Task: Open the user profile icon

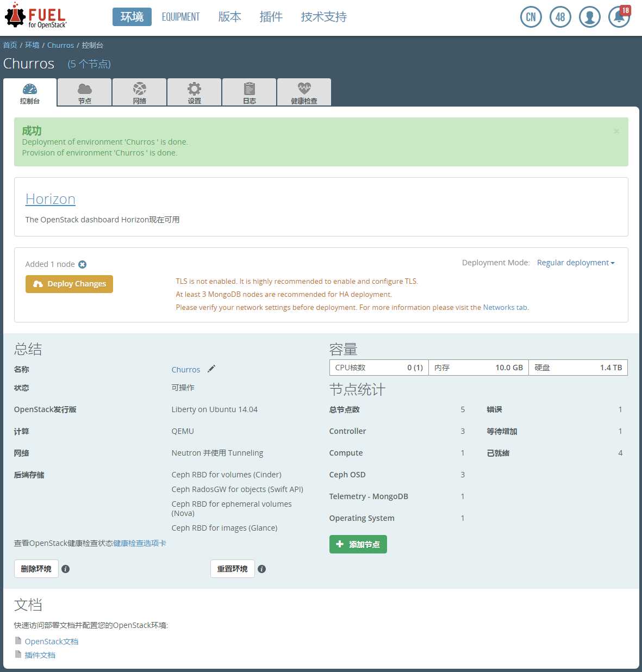Action: 590,17
